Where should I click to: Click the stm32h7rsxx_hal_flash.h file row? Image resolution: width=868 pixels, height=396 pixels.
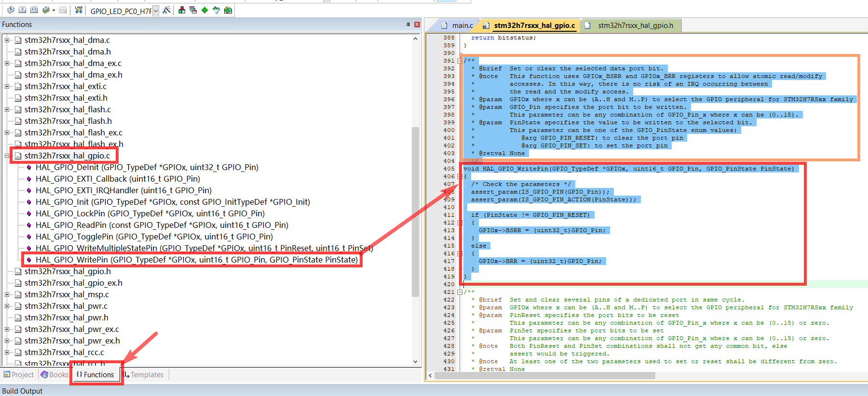[x=68, y=121]
